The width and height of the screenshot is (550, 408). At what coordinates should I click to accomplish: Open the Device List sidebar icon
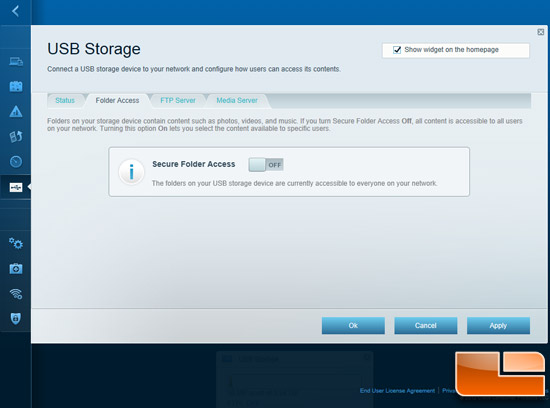(x=16, y=61)
